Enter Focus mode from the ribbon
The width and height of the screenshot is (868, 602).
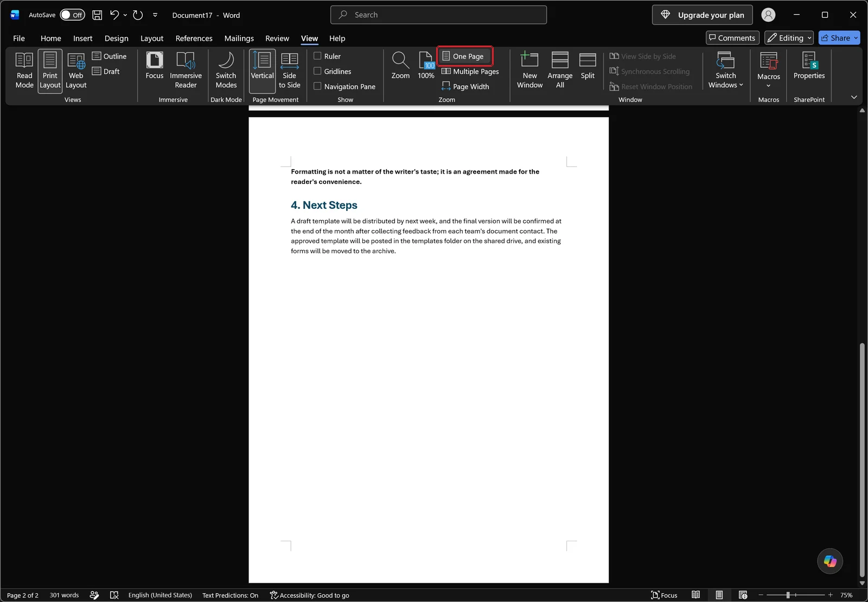(155, 66)
